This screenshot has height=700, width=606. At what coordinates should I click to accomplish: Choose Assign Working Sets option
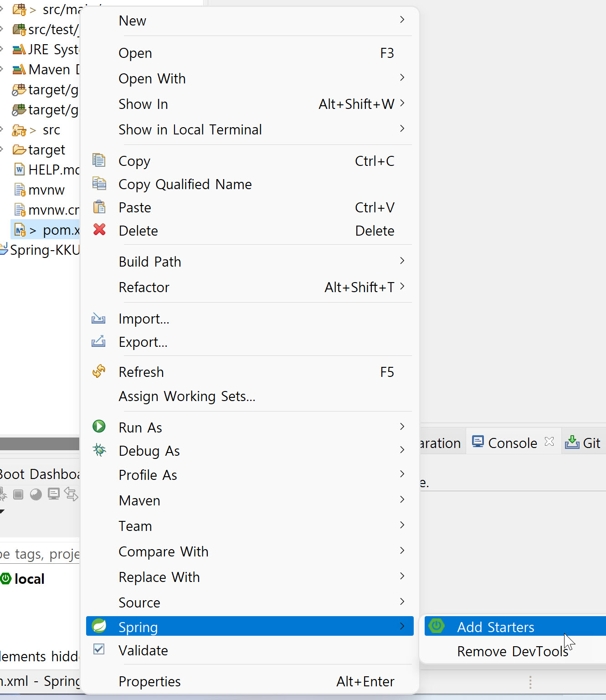coord(250,396)
